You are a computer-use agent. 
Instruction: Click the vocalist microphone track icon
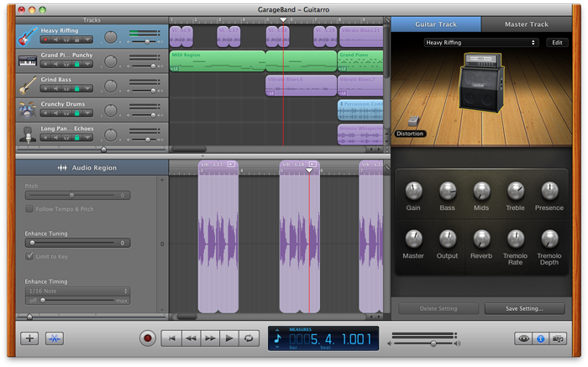coord(28,134)
